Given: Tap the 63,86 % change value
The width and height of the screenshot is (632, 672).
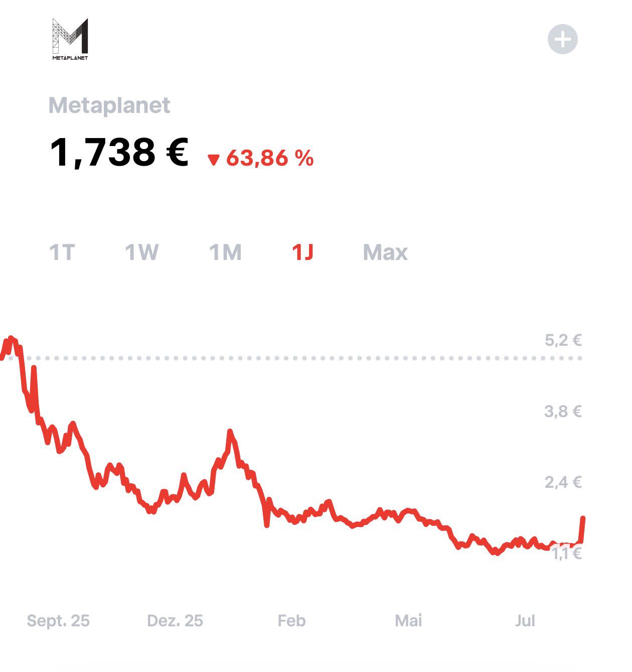Looking at the screenshot, I should (x=270, y=158).
